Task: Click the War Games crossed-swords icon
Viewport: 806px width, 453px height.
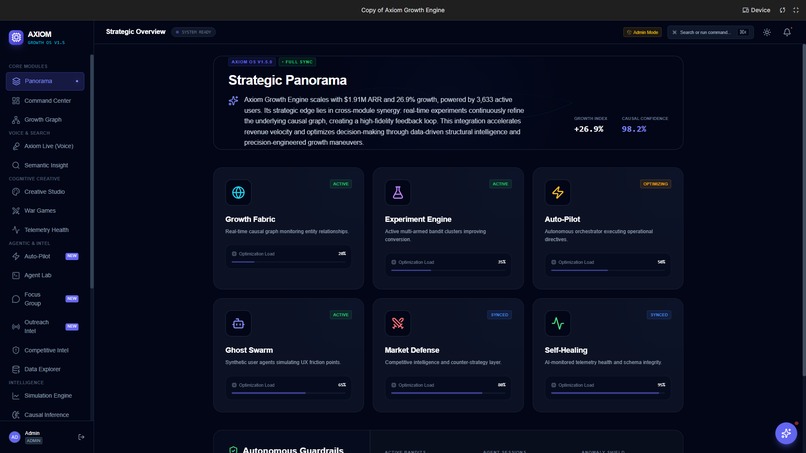Action: click(16, 211)
